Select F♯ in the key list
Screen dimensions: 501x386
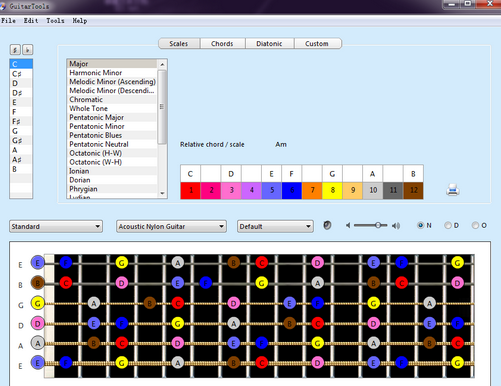click(x=21, y=121)
